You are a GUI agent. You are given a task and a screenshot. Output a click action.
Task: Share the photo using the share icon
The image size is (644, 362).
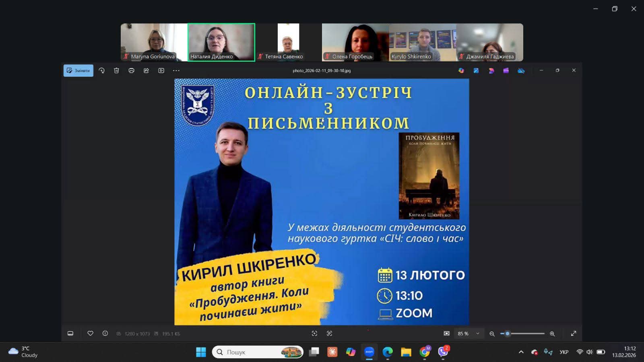(x=146, y=70)
